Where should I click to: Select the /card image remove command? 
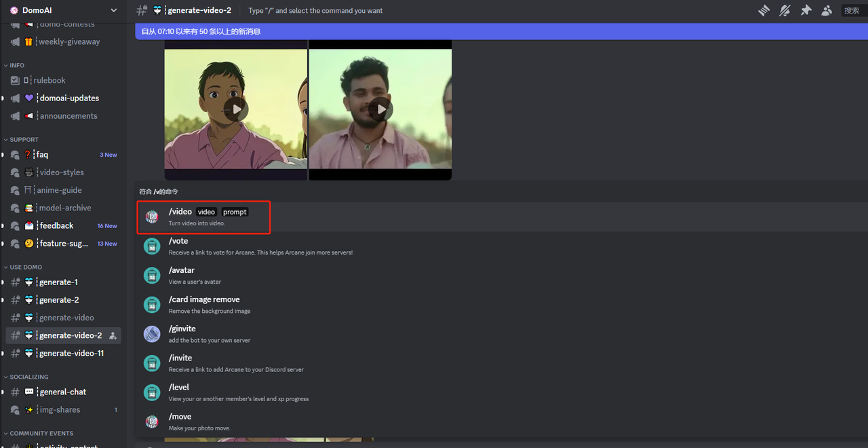(501, 304)
